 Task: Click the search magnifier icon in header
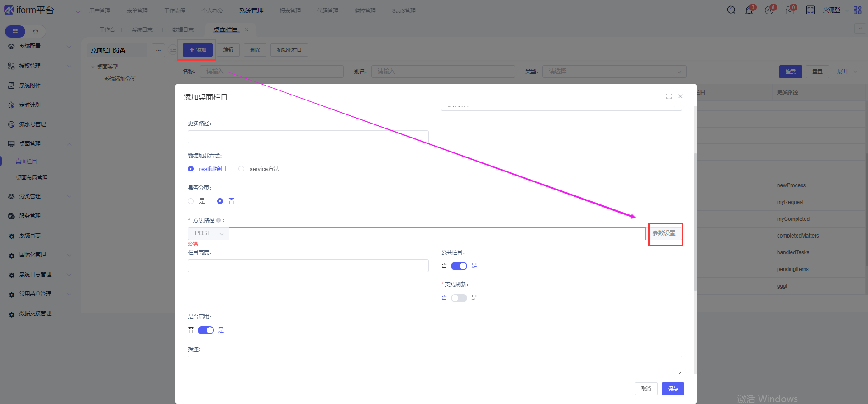point(731,10)
